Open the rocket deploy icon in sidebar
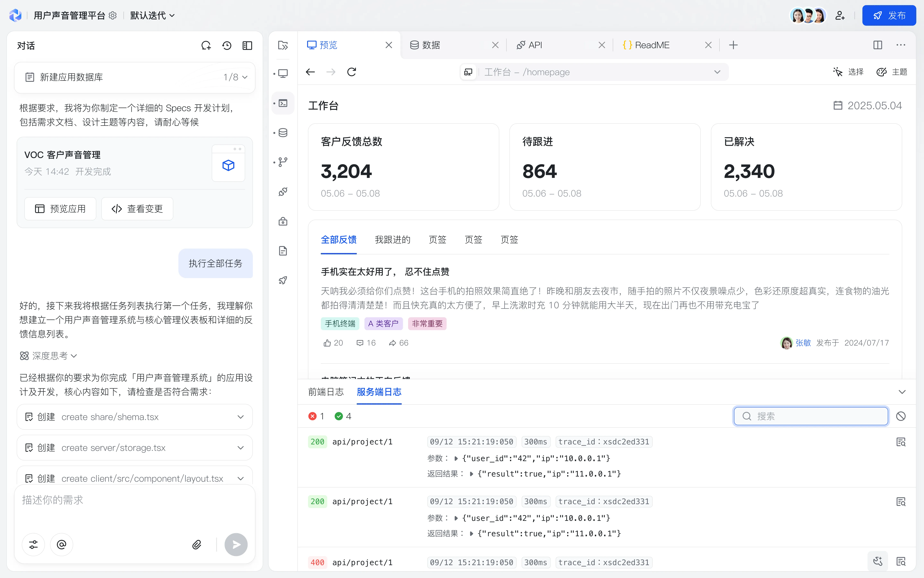The image size is (924, 578). (x=283, y=280)
